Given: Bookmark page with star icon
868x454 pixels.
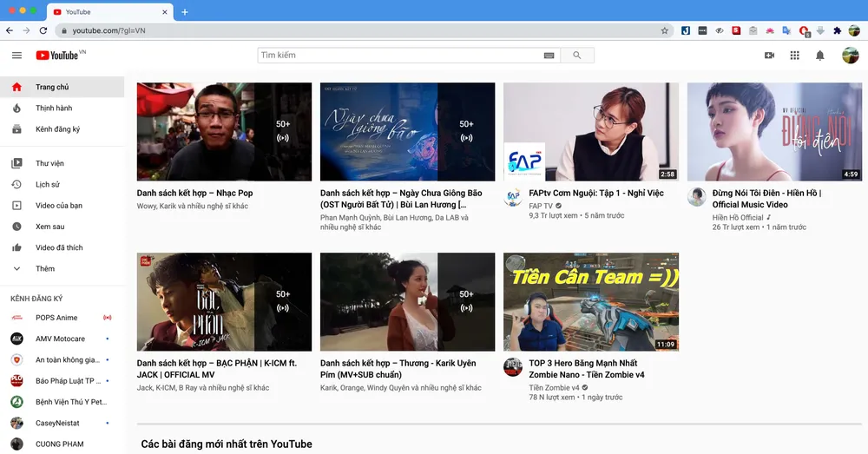Looking at the screenshot, I should click(x=664, y=30).
